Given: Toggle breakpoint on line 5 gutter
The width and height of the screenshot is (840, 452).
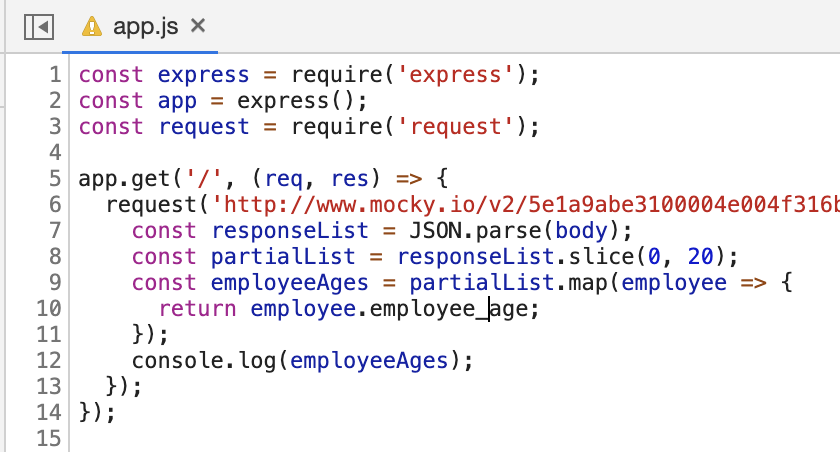Looking at the screenshot, I should click(53, 179).
